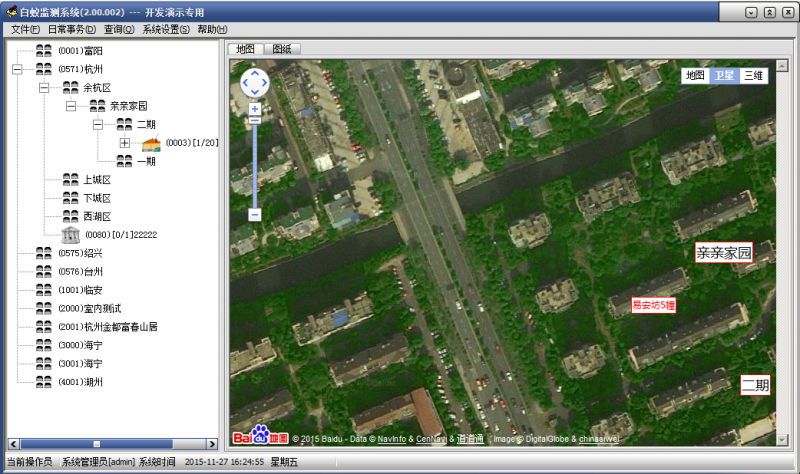Viewport: 800px width, 474px height.
Task: Zoom in with the map plus button
Action: click(255, 109)
